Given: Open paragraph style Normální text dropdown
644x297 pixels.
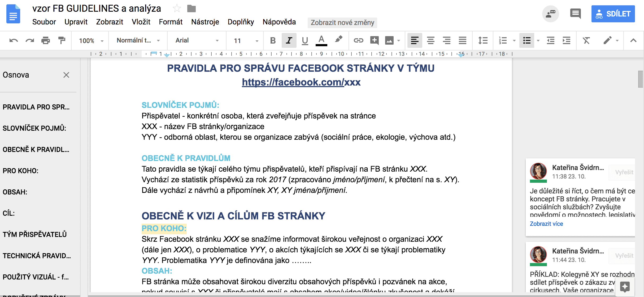Looking at the screenshot, I should [x=138, y=40].
